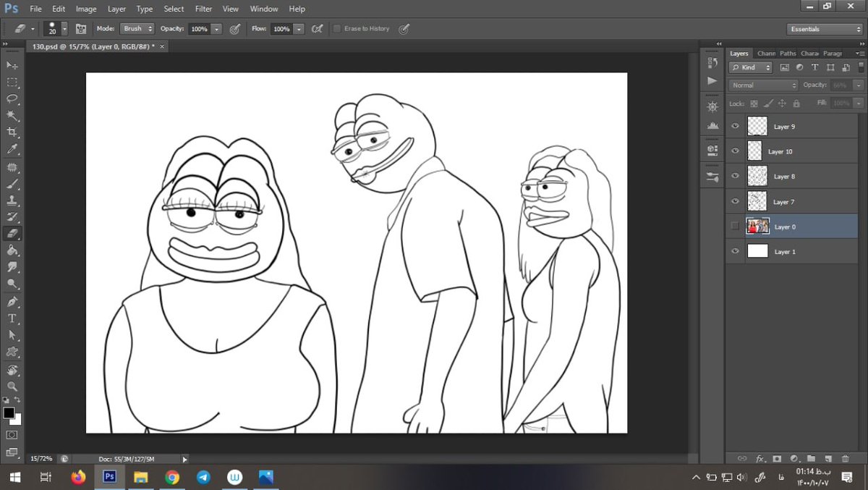Open the Kind filter dropdown
The image size is (868, 490).
point(751,67)
